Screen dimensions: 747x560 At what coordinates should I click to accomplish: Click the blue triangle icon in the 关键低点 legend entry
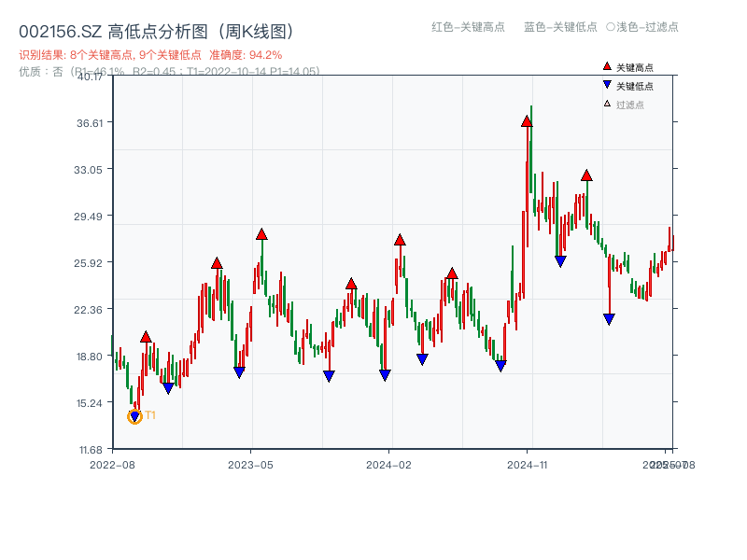[607, 85]
